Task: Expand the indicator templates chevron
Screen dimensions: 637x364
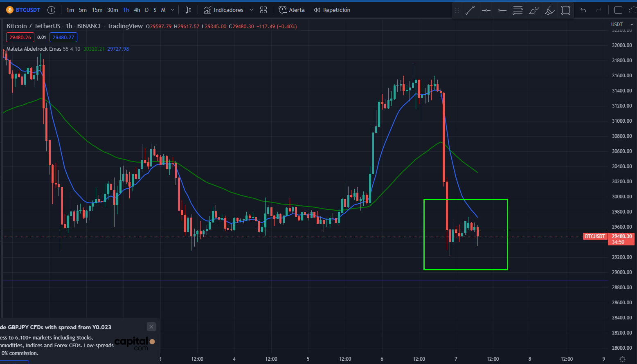Action: pos(252,10)
